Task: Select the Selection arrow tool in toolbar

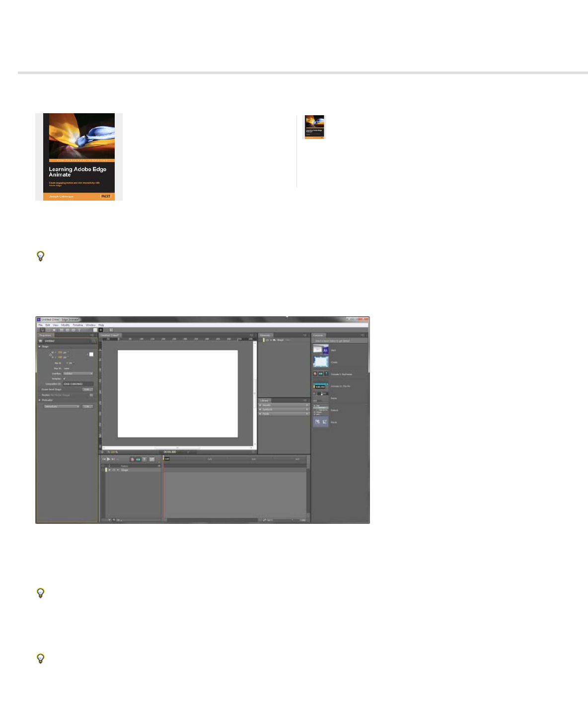Action: pos(42,330)
